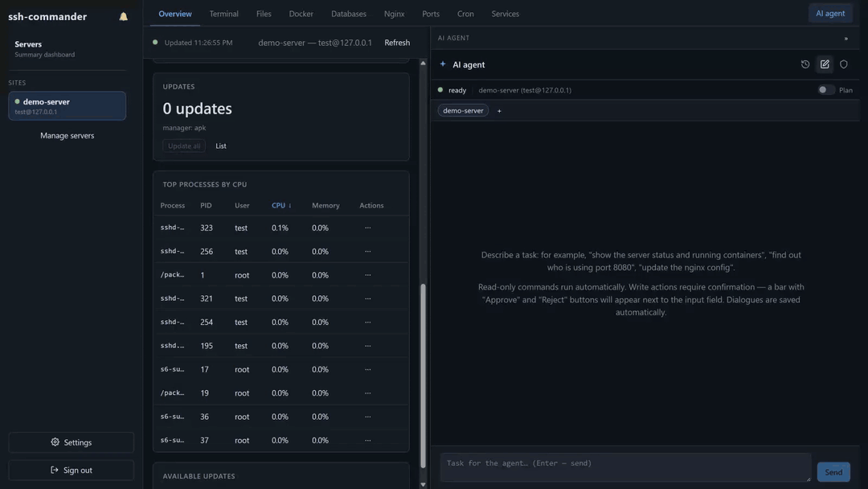Click the shield icon in AI agent header

click(844, 64)
